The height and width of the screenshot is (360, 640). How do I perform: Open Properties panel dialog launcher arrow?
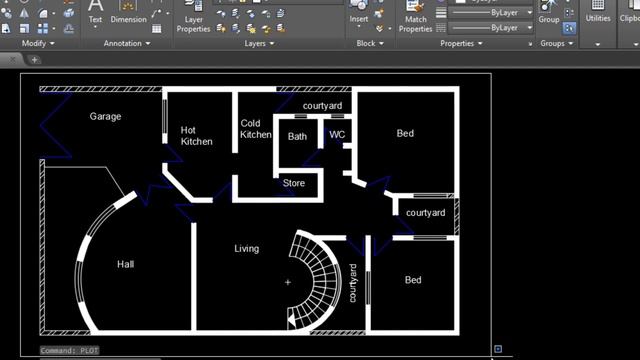pyautogui.click(x=530, y=44)
